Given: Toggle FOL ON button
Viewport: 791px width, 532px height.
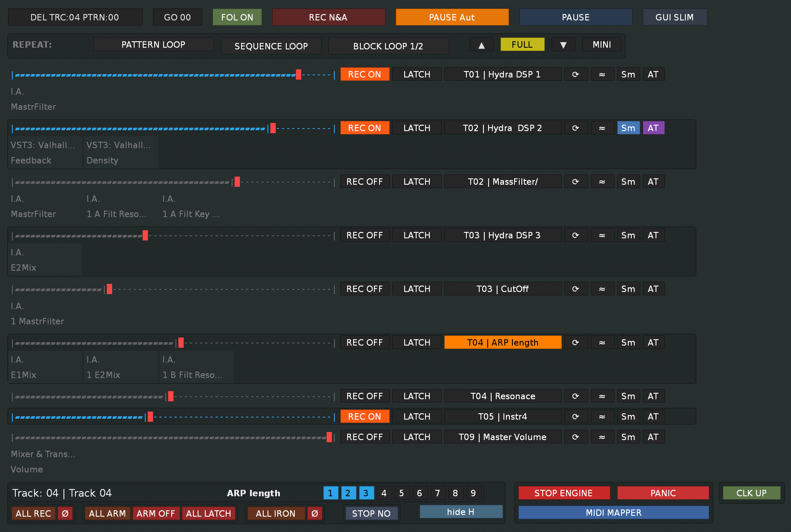Looking at the screenshot, I should [237, 17].
